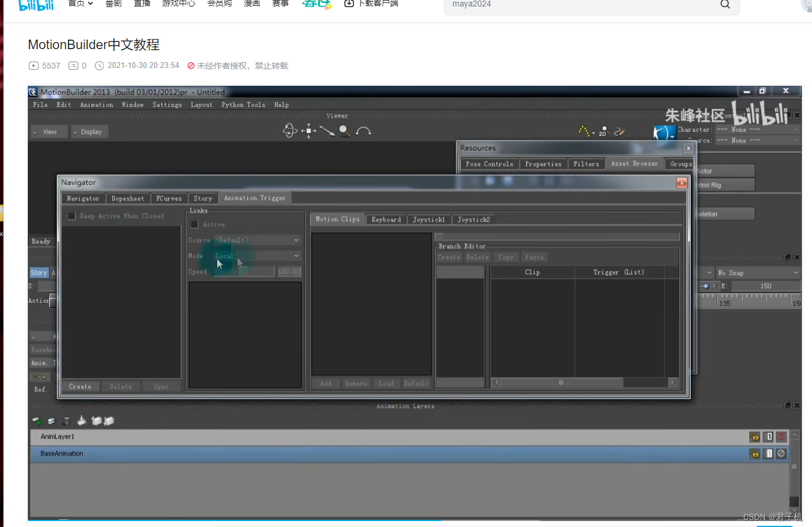Enable 2D keying mode icon
This screenshot has height=527, width=812.
tap(602, 131)
